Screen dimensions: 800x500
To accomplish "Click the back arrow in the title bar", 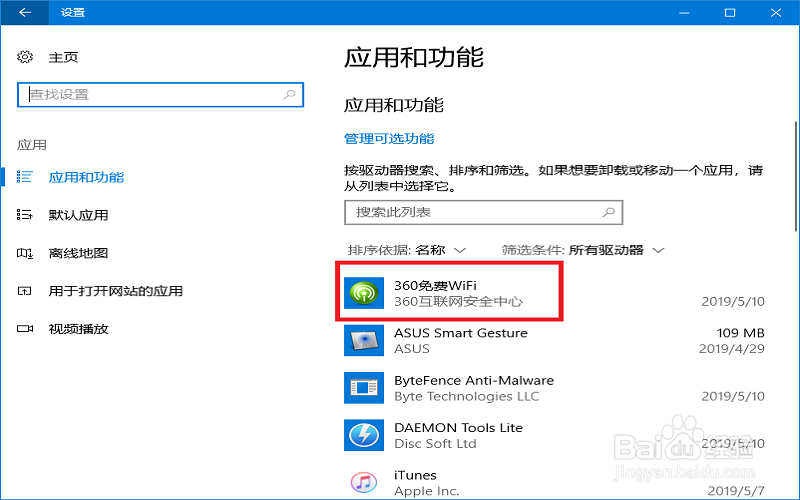I will (24, 12).
